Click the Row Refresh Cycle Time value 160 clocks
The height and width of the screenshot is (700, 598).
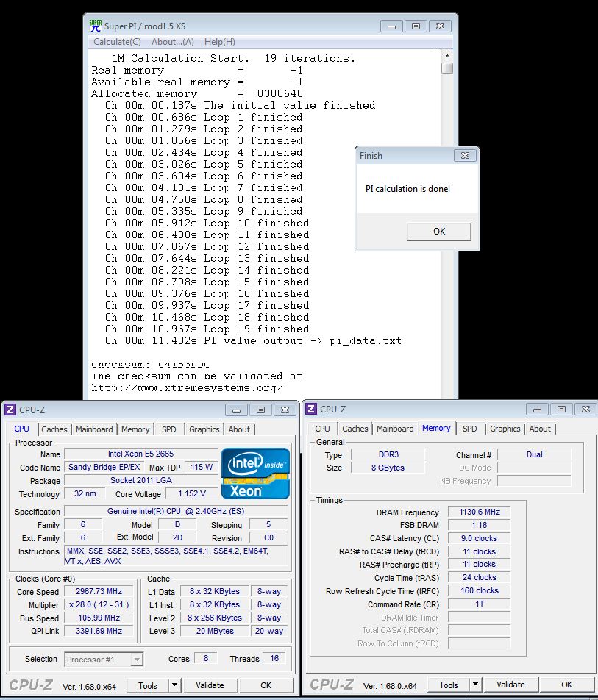[479, 590]
